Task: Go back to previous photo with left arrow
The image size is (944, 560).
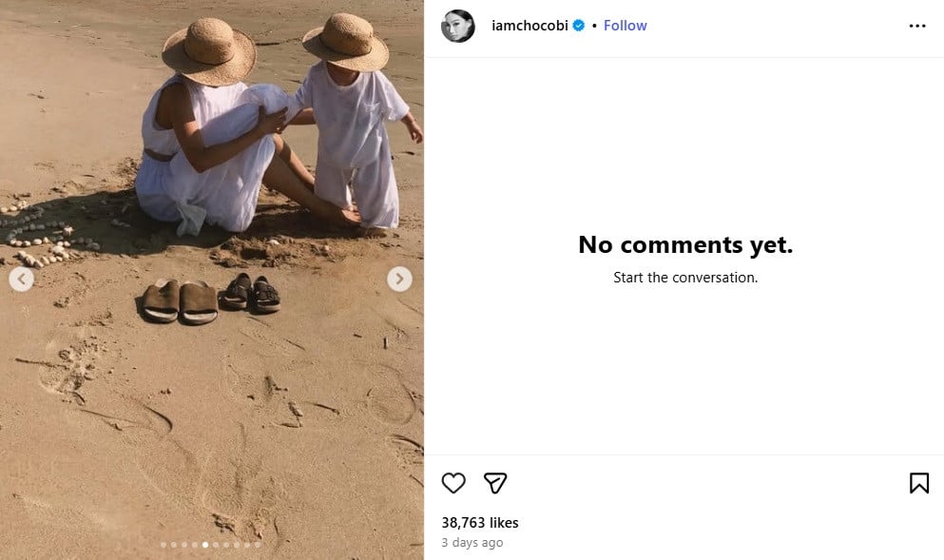Action: (22, 279)
